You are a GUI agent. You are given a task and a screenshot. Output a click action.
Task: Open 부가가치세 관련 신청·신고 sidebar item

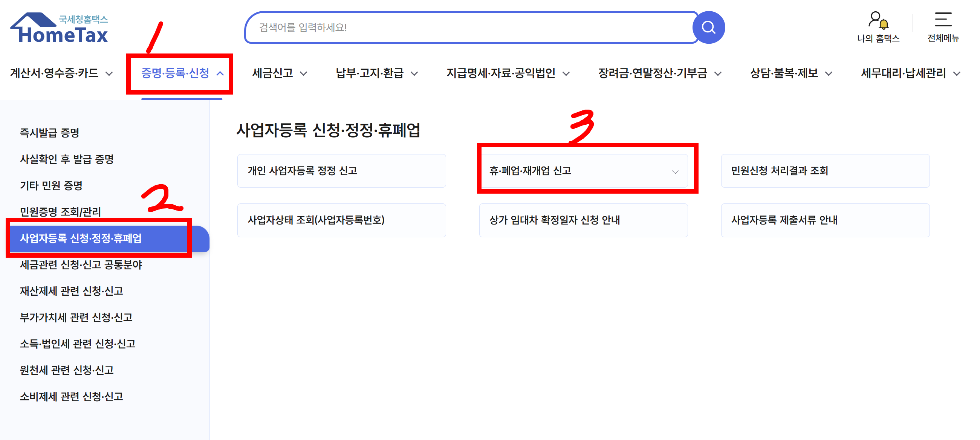tap(76, 317)
